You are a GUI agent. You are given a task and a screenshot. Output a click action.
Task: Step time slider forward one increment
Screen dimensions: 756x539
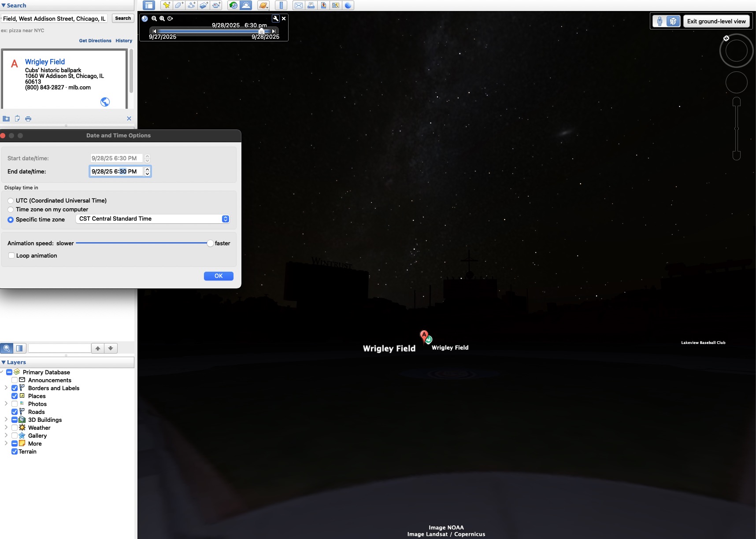[274, 31]
